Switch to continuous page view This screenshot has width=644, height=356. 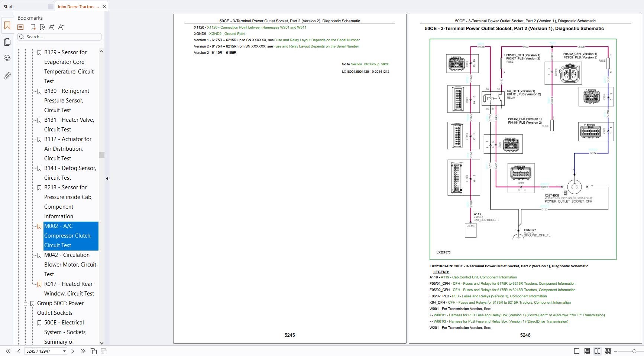point(587,351)
